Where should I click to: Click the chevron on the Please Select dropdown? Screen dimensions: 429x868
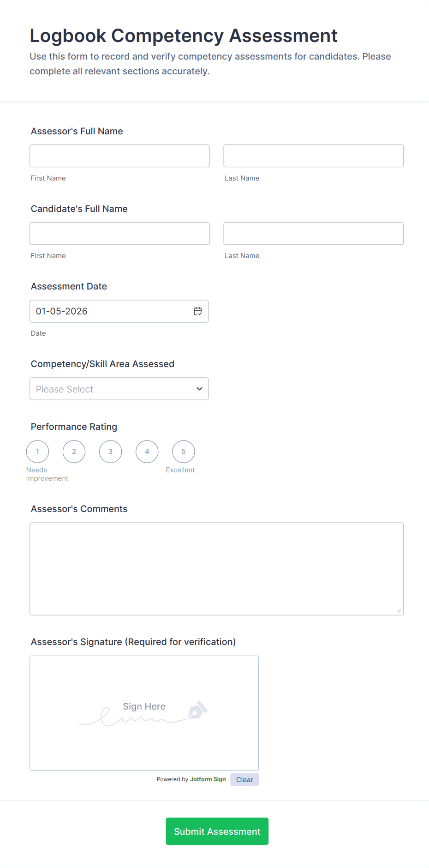pyautogui.click(x=199, y=389)
